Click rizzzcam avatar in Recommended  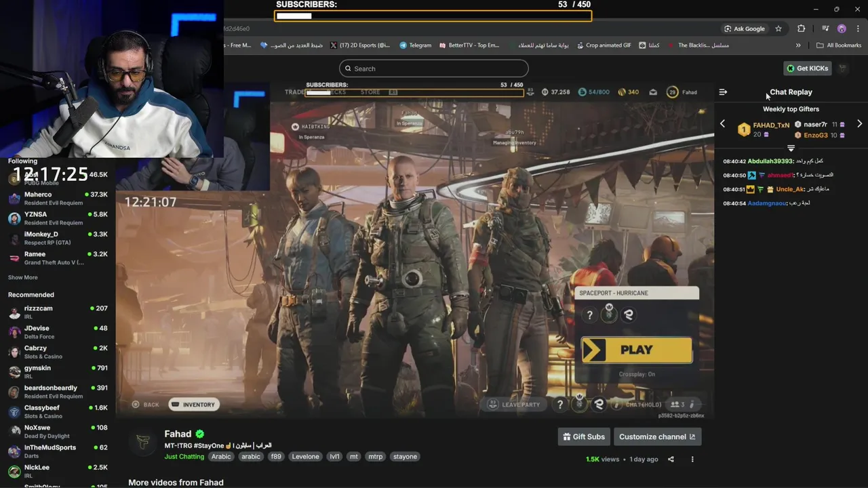(14, 312)
